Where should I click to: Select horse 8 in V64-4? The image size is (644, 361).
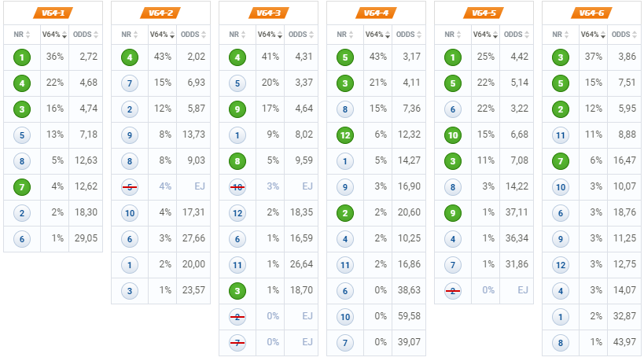tap(345, 109)
